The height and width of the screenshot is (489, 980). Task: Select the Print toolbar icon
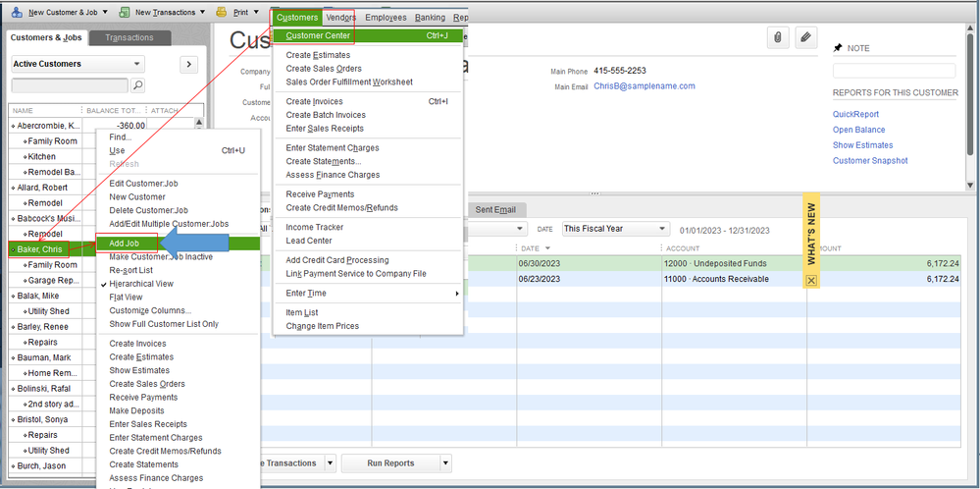(x=222, y=12)
